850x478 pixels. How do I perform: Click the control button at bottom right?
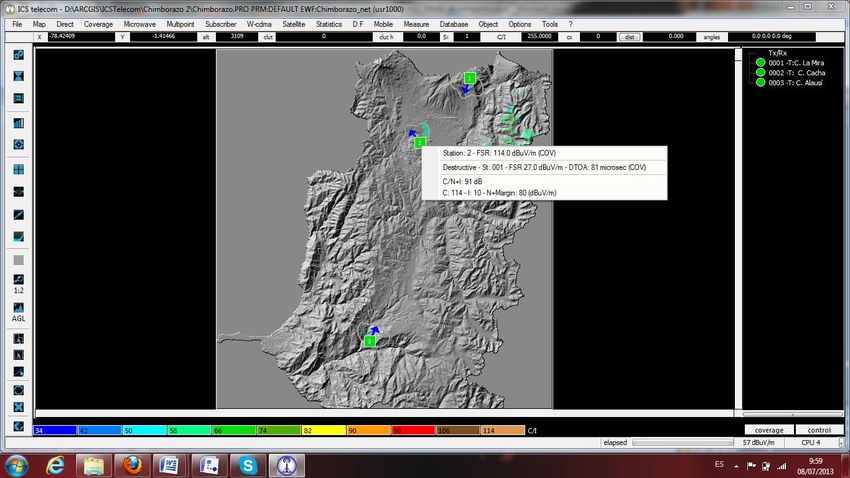point(819,430)
